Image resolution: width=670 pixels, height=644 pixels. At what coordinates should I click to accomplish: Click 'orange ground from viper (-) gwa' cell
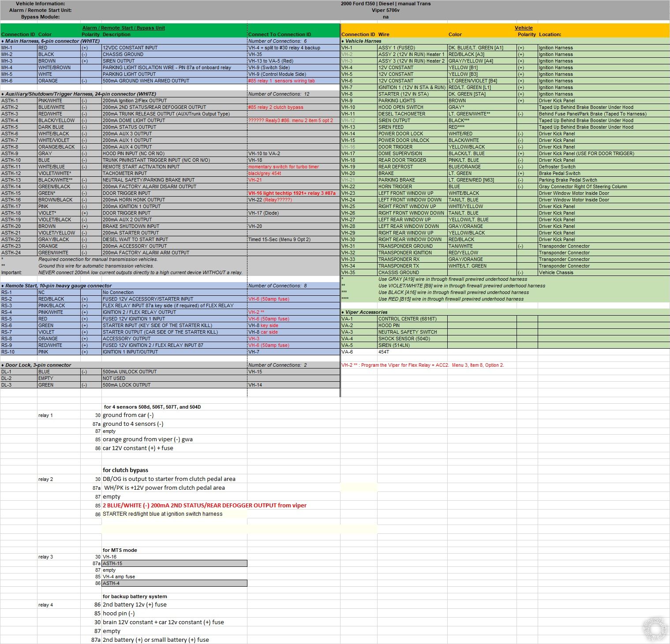tap(148, 439)
